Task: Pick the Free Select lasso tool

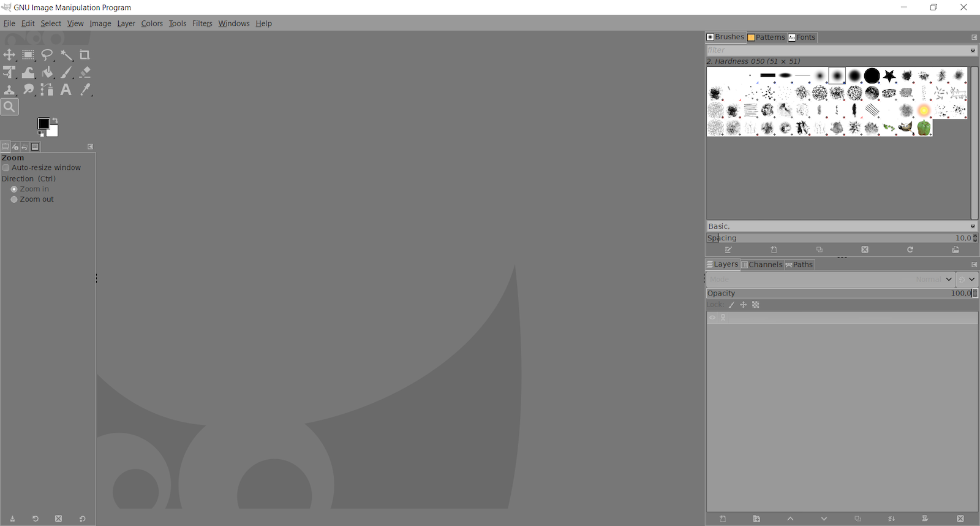Action: pyautogui.click(x=47, y=55)
